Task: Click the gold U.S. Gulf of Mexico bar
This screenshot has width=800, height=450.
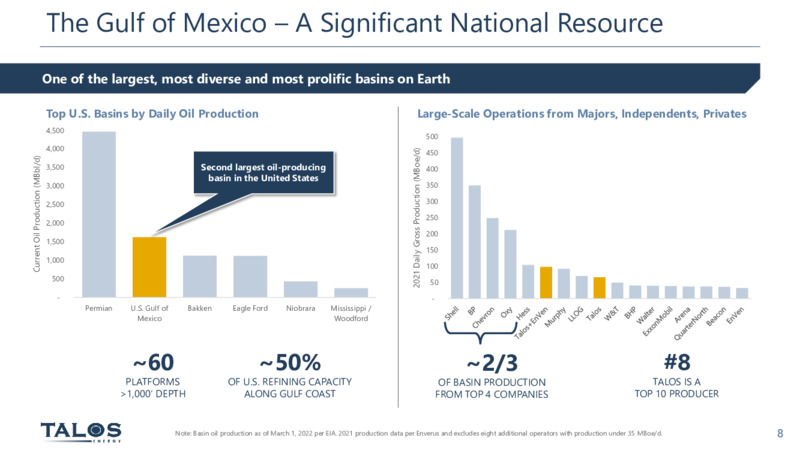Action: coord(149,267)
